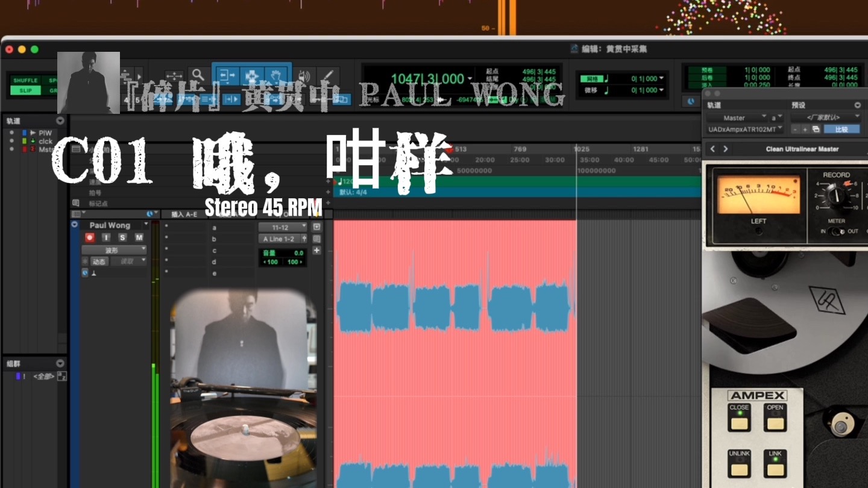Open the 波形 track view dropdown
This screenshot has height=488, width=868.
[114, 250]
